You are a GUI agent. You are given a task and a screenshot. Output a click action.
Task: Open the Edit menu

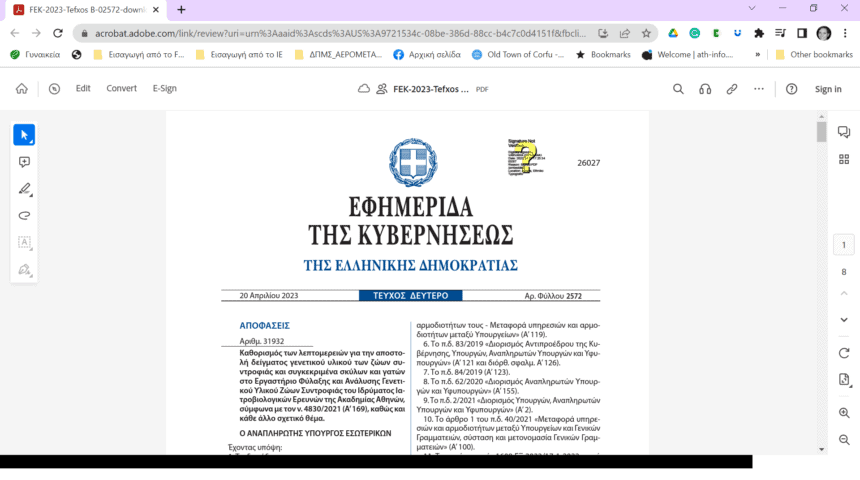83,88
